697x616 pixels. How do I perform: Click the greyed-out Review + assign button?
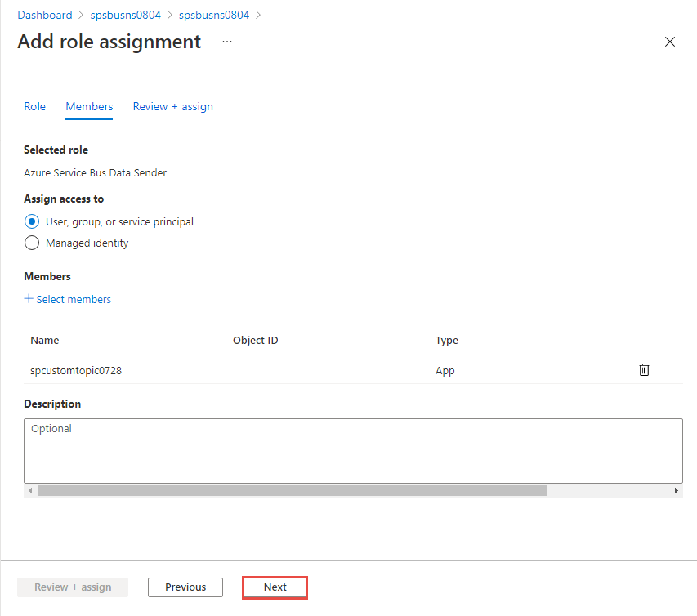[73, 587]
